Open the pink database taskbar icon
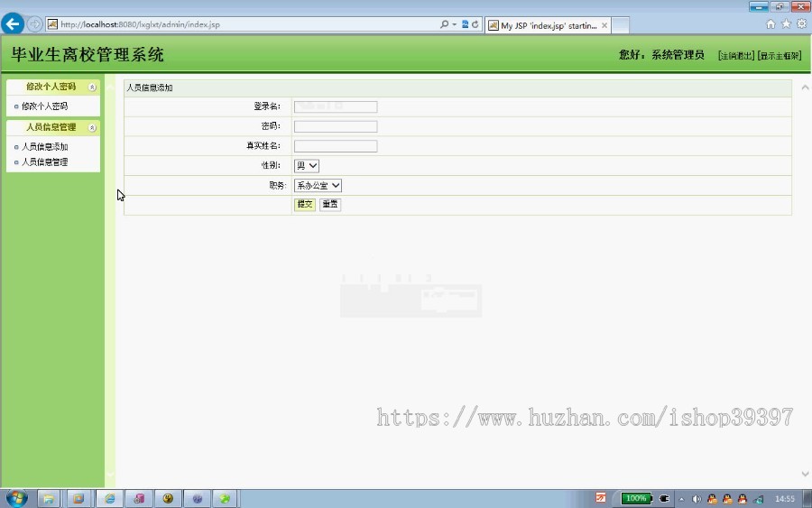Screen dimensions: 812x508 (139, 499)
